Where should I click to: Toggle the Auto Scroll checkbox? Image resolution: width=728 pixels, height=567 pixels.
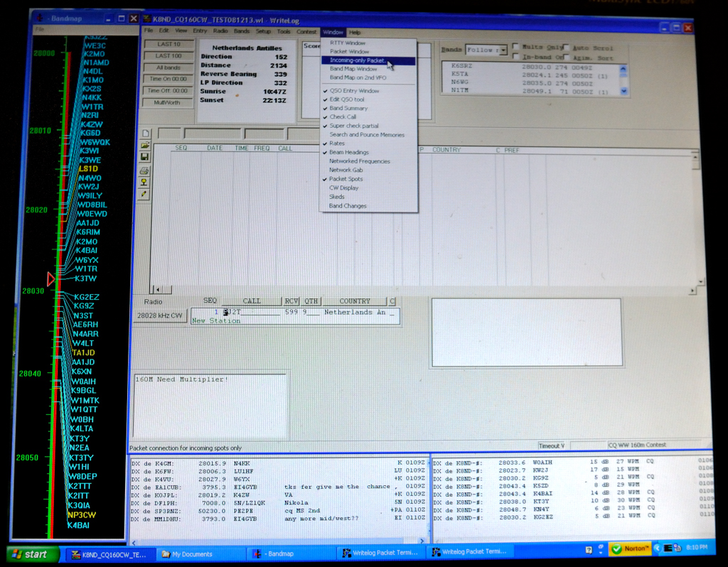[x=566, y=47]
